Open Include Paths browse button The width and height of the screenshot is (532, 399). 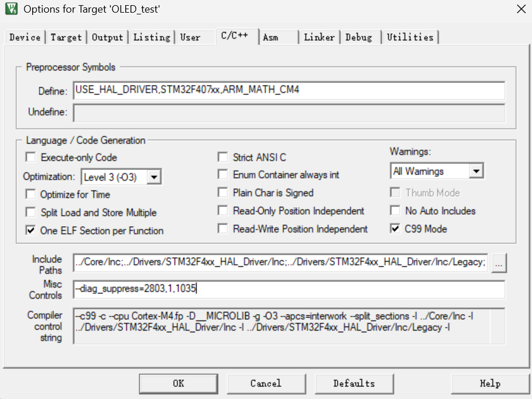[x=499, y=263]
